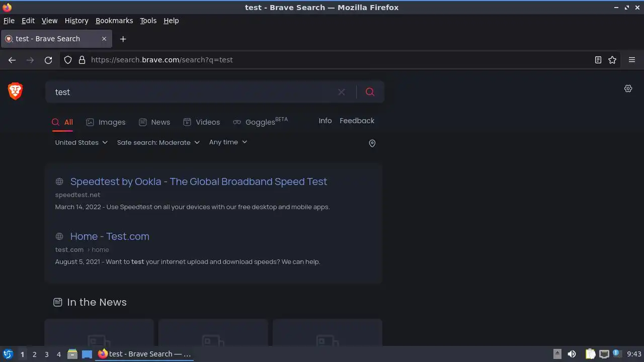Open the Bookmarks menu

tap(114, 21)
